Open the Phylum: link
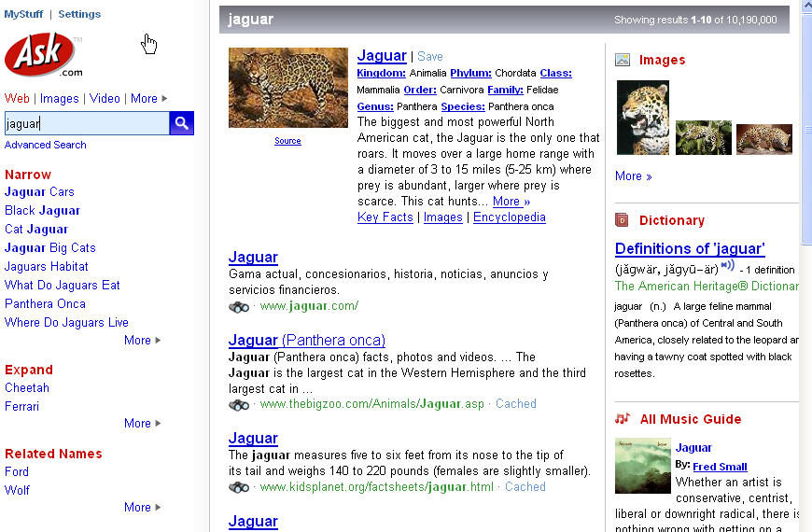The image size is (812, 532). pos(470,73)
